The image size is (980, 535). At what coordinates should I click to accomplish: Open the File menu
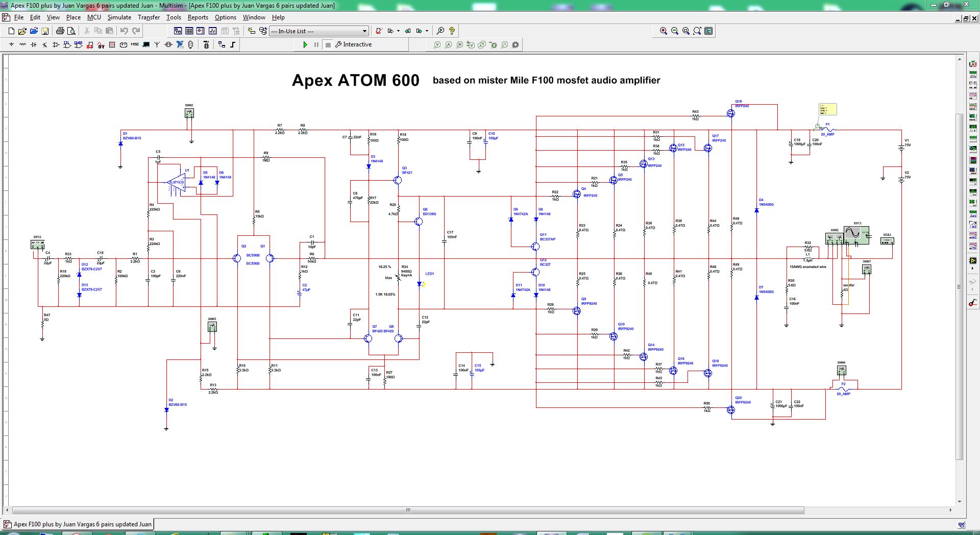19,17
